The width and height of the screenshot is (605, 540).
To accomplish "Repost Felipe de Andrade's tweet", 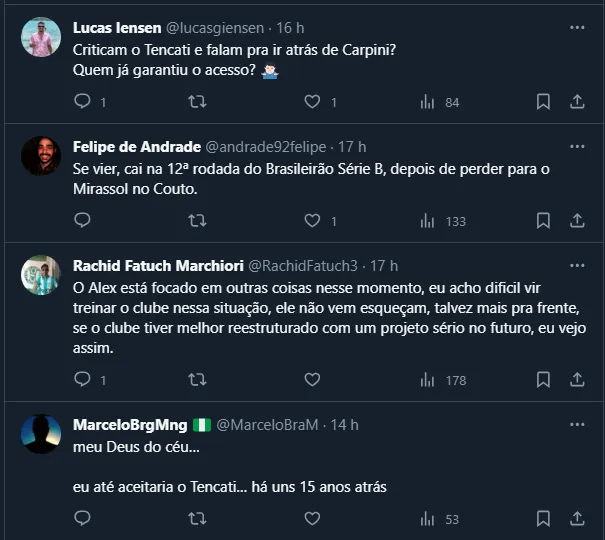I will click(x=198, y=221).
